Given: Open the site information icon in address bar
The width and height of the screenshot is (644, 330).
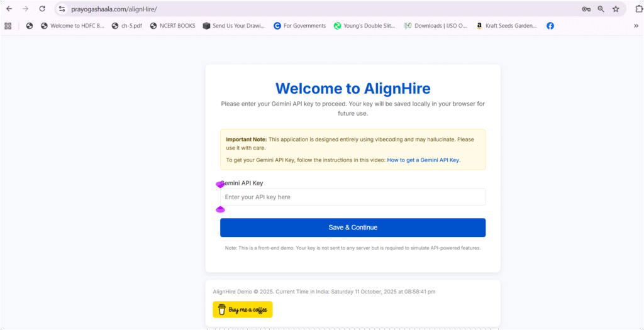Looking at the screenshot, I should pyautogui.click(x=62, y=9).
